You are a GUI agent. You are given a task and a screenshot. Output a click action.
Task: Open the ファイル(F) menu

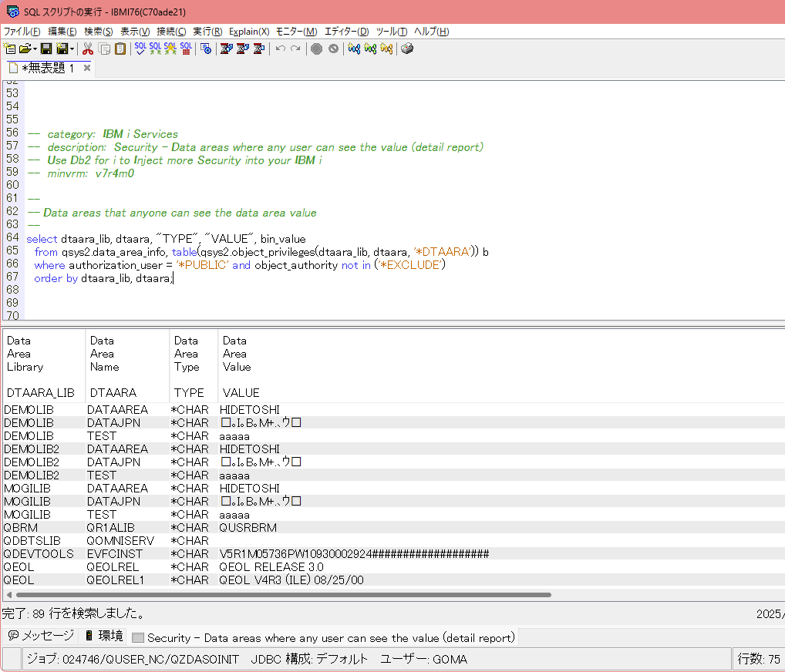[22, 32]
